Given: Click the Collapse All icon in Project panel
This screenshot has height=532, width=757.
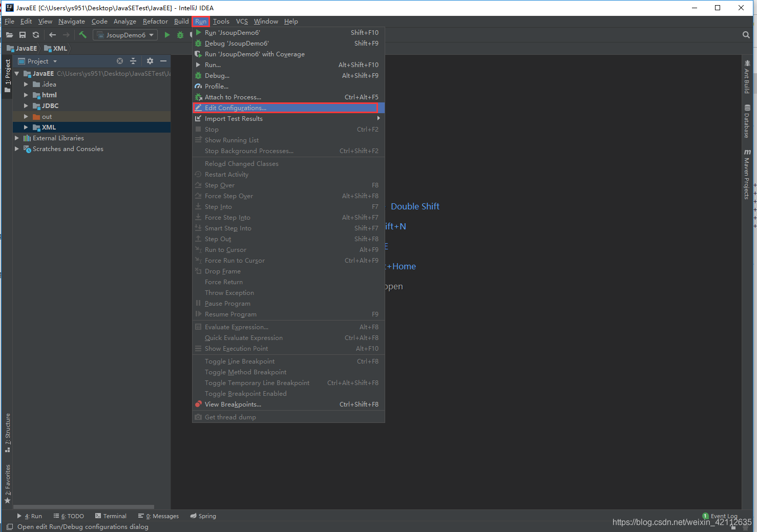Looking at the screenshot, I should (133, 61).
